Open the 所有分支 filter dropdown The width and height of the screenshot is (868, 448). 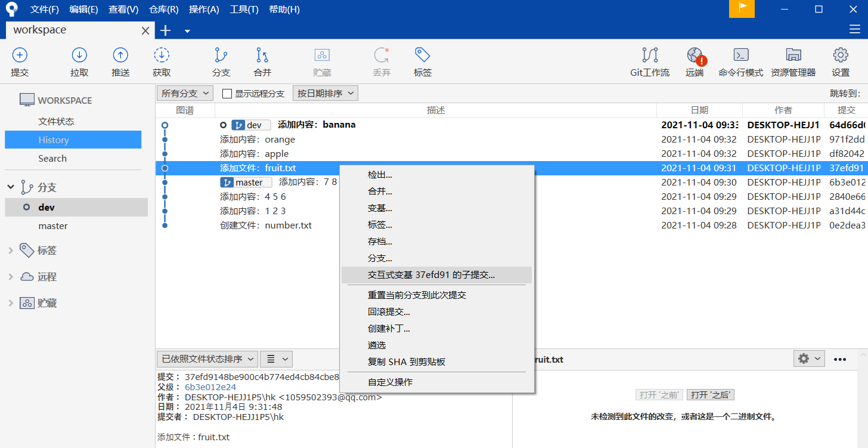click(185, 93)
